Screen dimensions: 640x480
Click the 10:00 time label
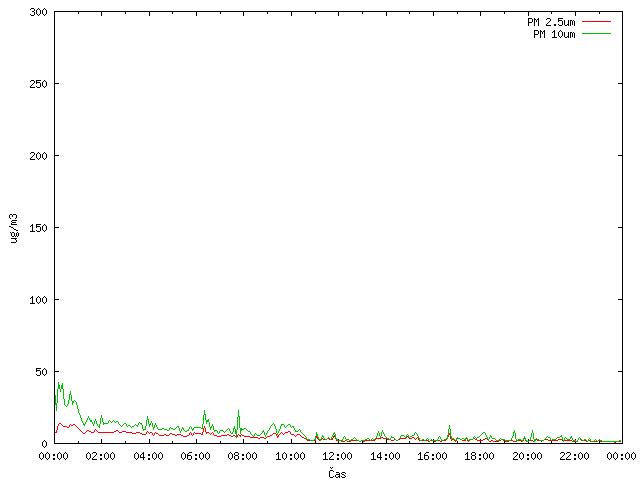click(x=290, y=456)
